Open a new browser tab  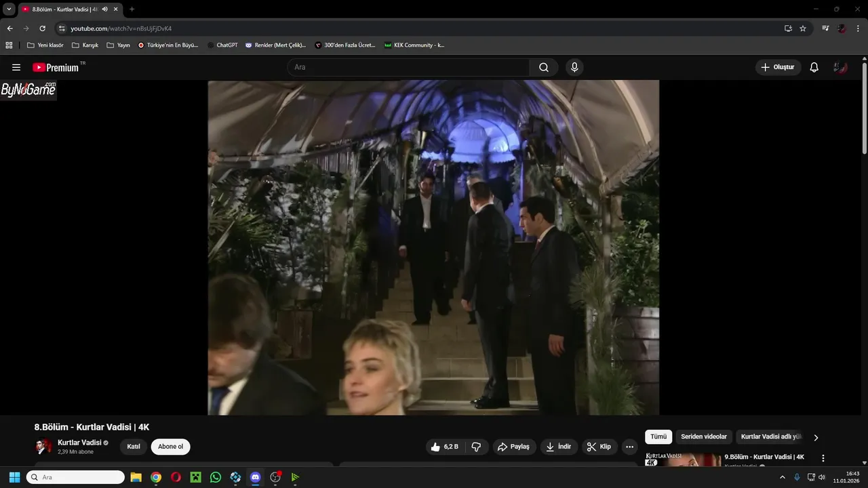pyautogui.click(x=132, y=9)
